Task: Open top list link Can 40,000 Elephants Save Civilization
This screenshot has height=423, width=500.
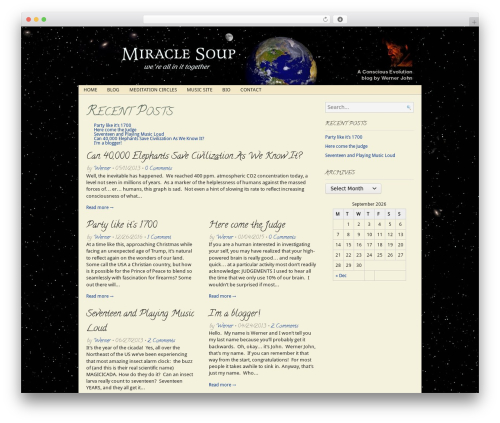Action: [x=149, y=138]
